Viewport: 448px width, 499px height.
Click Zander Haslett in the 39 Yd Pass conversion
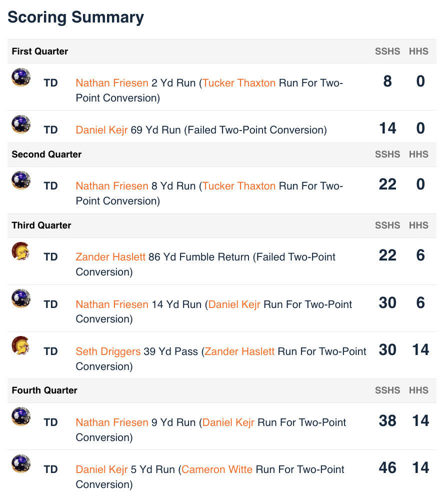point(239,351)
